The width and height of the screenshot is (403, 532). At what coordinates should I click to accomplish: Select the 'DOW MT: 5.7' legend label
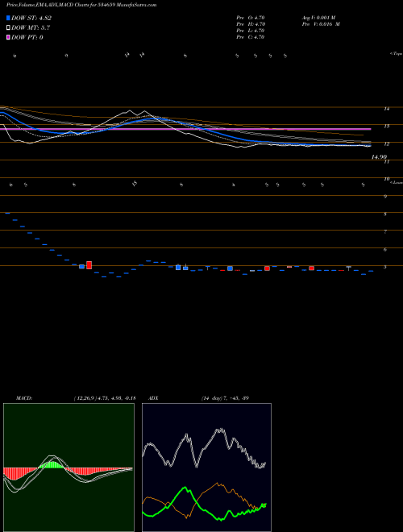[31, 28]
